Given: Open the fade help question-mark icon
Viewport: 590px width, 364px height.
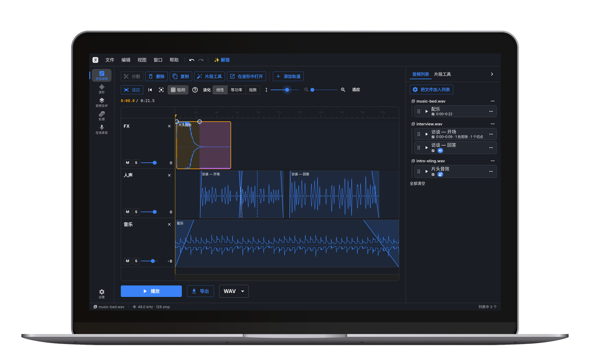Looking at the screenshot, I should [x=195, y=90].
